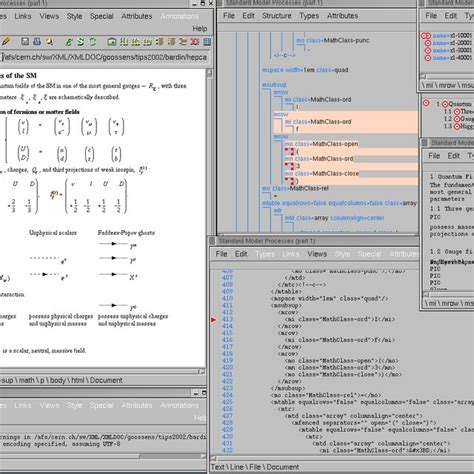Click the red target icon beside xl-40001
Viewport: 474px width, 474px height.
coord(428,58)
